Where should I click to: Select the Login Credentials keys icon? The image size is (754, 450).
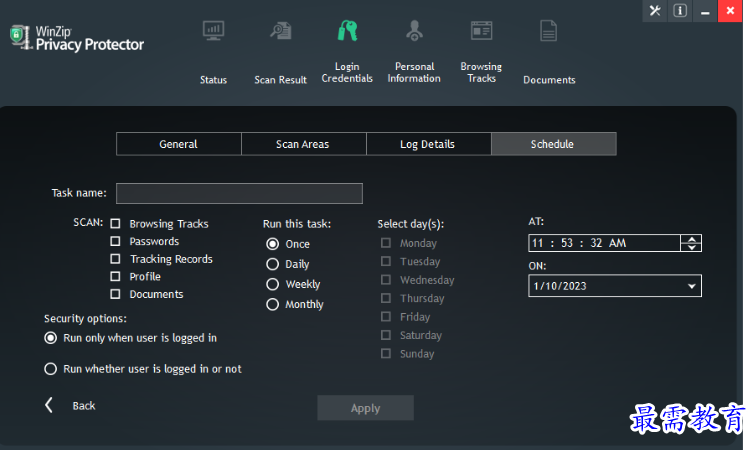coord(347,31)
